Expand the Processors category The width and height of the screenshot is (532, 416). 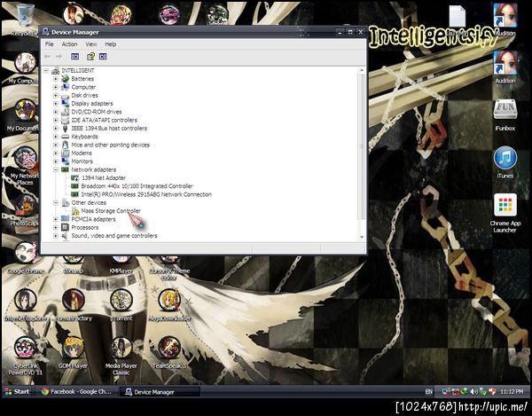[x=56, y=227]
